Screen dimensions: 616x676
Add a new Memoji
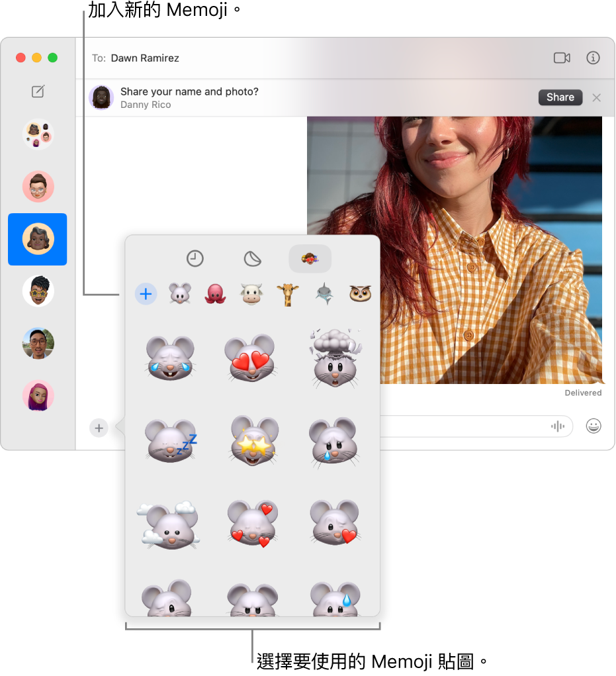[146, 294]
